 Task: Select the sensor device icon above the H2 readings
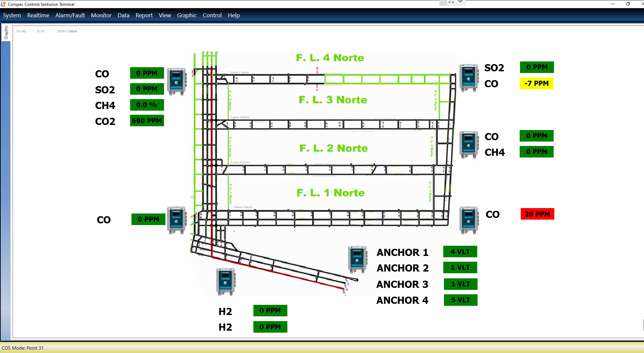tap(226, 282)
